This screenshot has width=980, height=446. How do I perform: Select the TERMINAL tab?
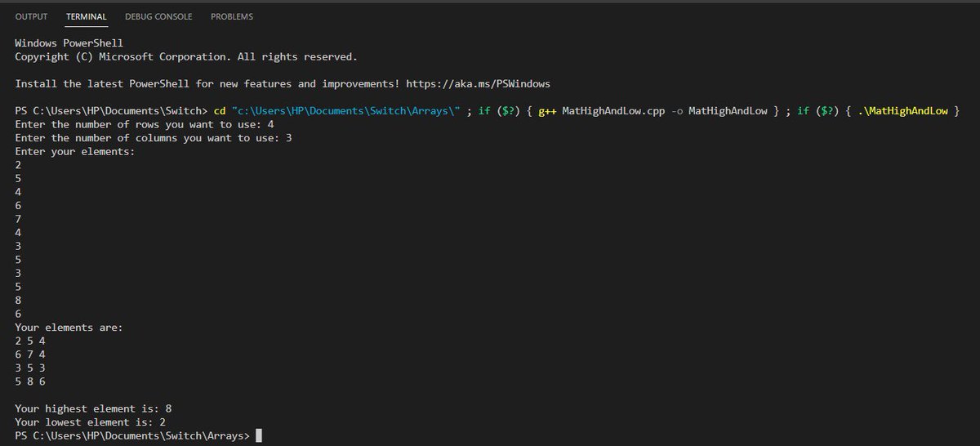[x=86, y=16]
